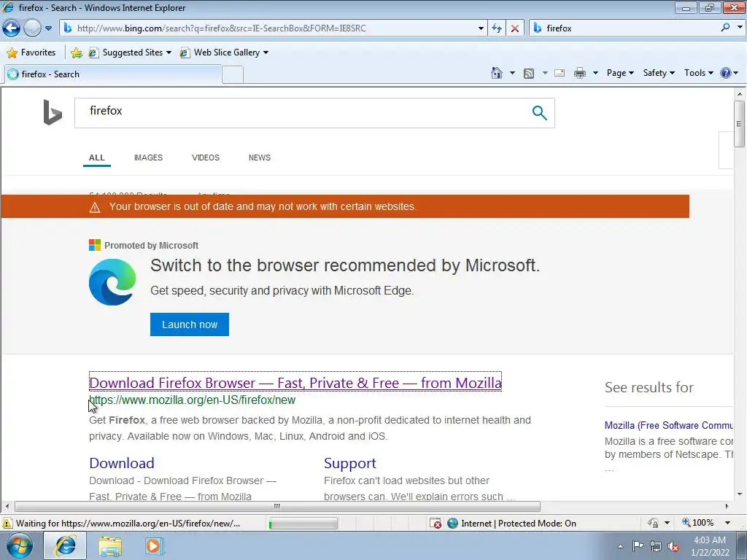Click the Help question mark icon
This screenshot has height=560, width=747.
click(x=726, y=73)
